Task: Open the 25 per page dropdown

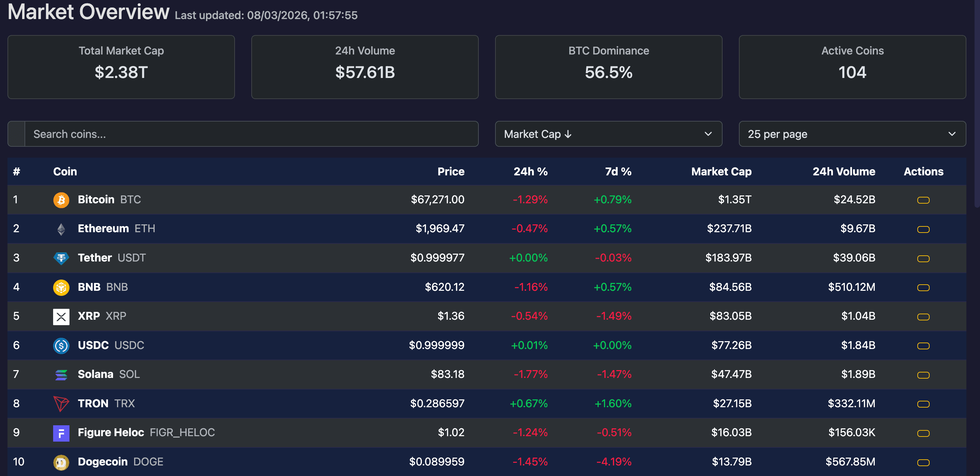Action: [852, 134]
